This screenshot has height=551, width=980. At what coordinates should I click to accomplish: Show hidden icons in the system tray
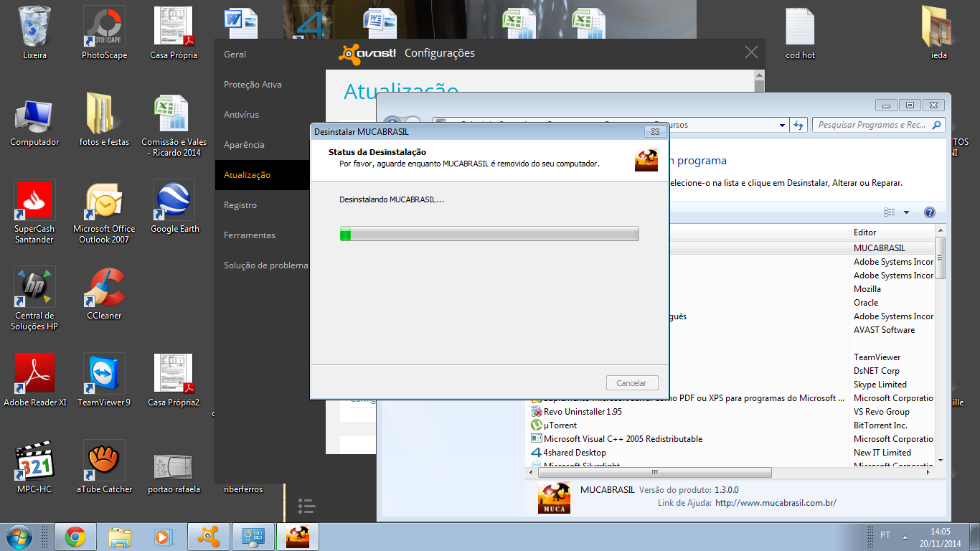click(x=904, y=537)
